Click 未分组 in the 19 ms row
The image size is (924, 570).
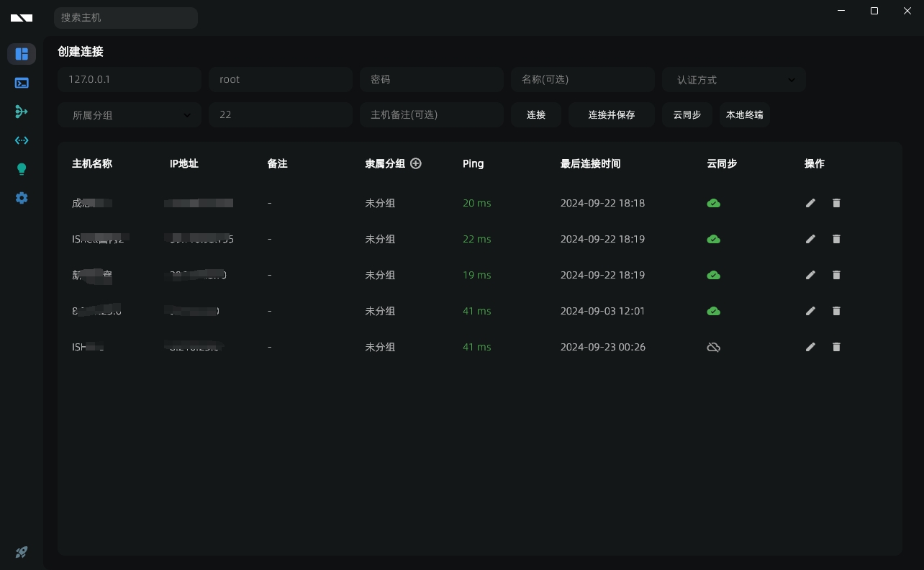[x=380, y=275]
